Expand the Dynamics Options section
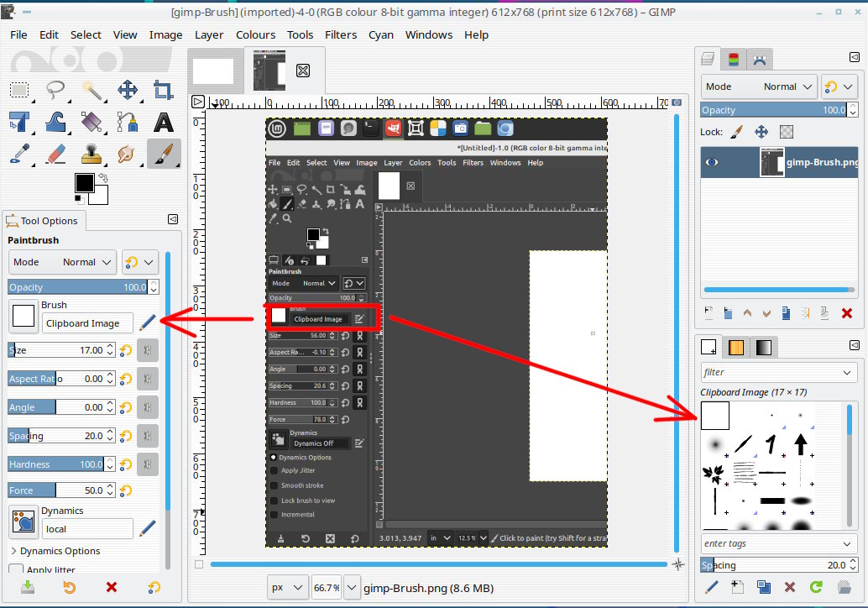868x608 pixels. coord(14,551)
